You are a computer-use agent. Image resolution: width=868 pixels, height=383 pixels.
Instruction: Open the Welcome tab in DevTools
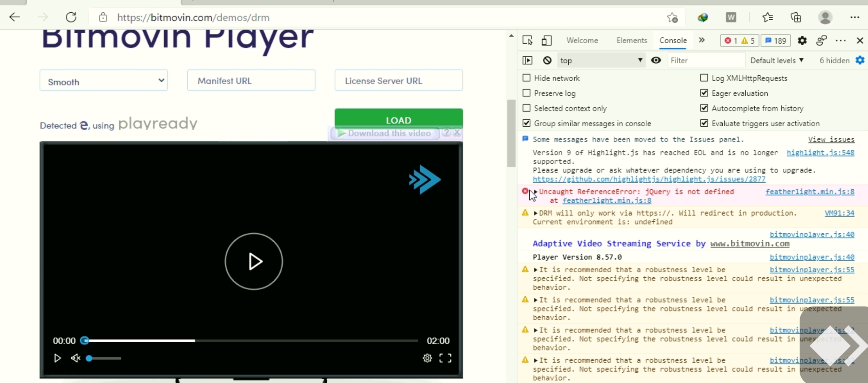coord(582,40)
